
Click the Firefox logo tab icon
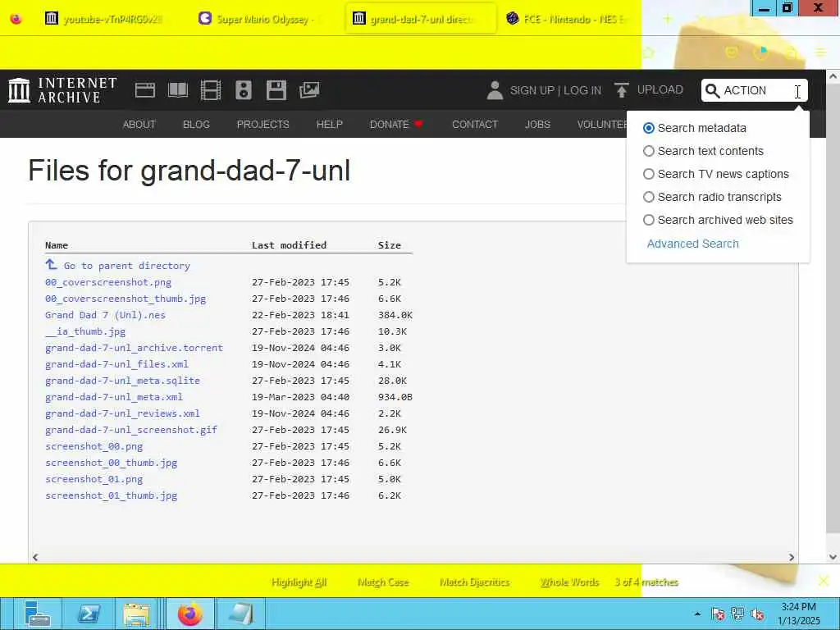coord(16,20)
